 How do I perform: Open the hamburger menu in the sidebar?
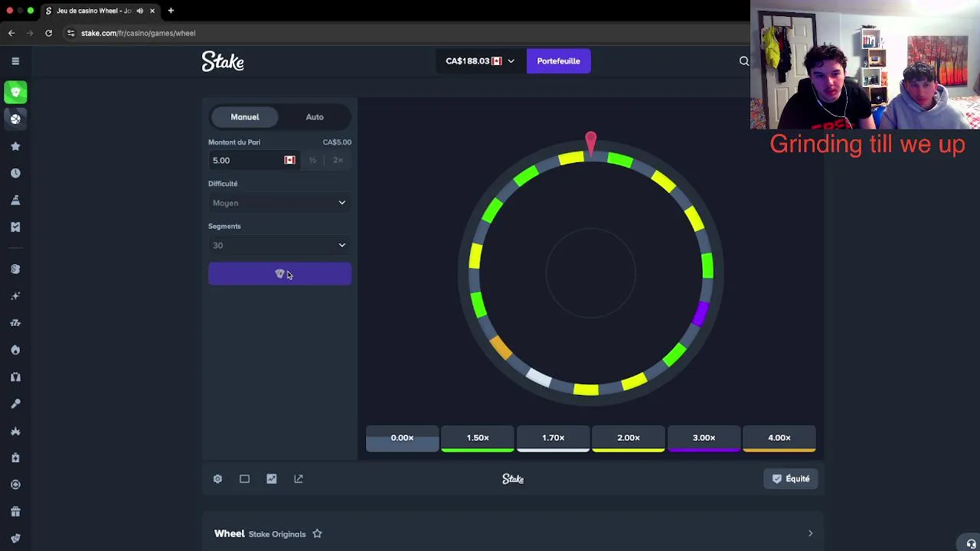15,61
